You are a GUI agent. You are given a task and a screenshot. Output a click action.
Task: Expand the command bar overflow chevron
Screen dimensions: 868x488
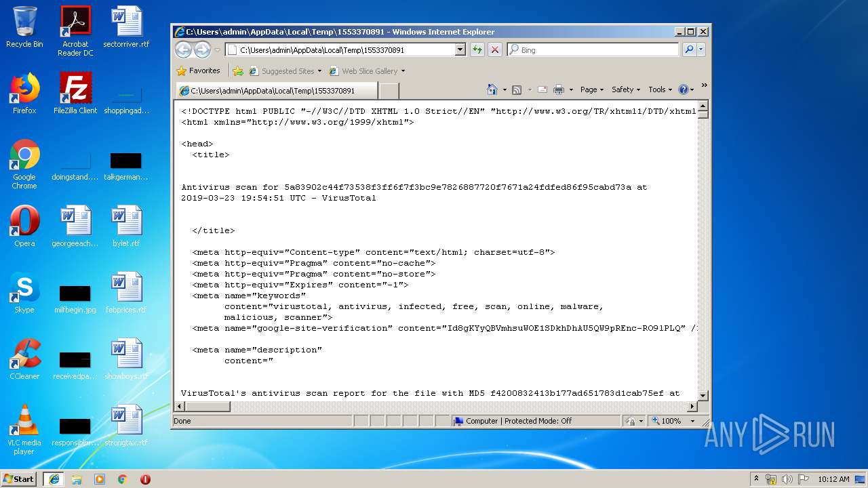[x=704, y=85]
